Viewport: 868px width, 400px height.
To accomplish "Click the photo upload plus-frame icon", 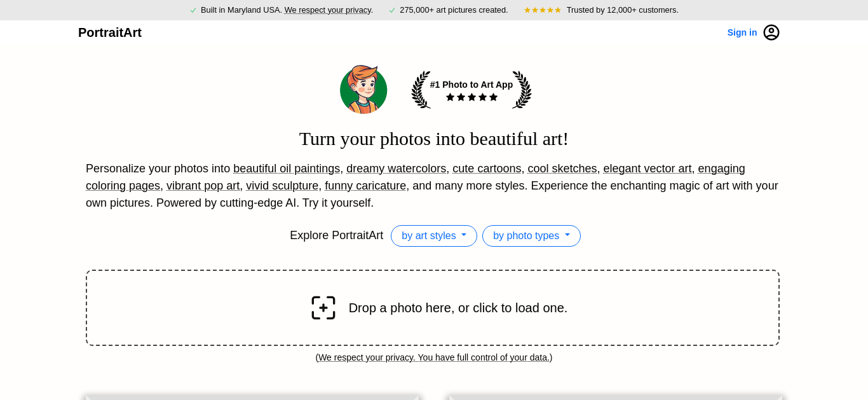I will [323, 308].
